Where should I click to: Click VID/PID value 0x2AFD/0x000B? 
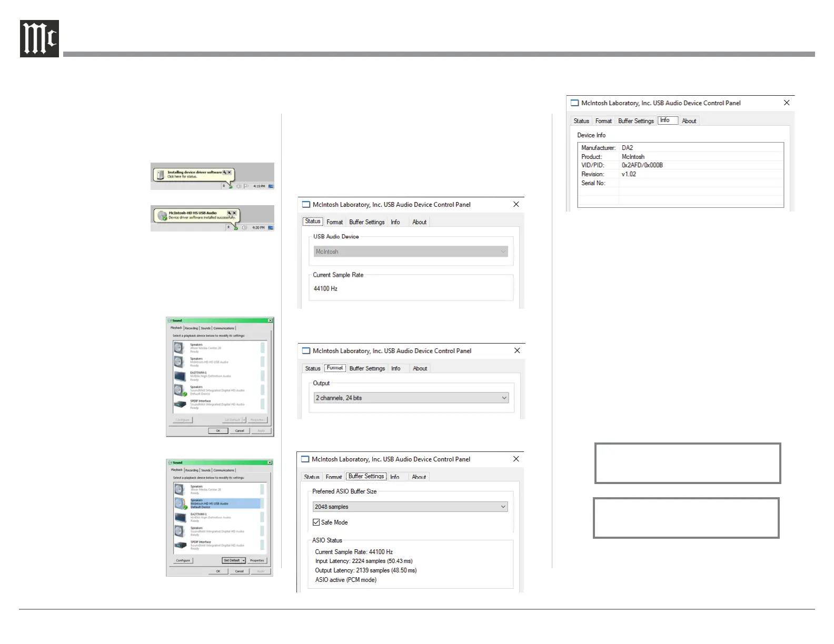(642, 165)
